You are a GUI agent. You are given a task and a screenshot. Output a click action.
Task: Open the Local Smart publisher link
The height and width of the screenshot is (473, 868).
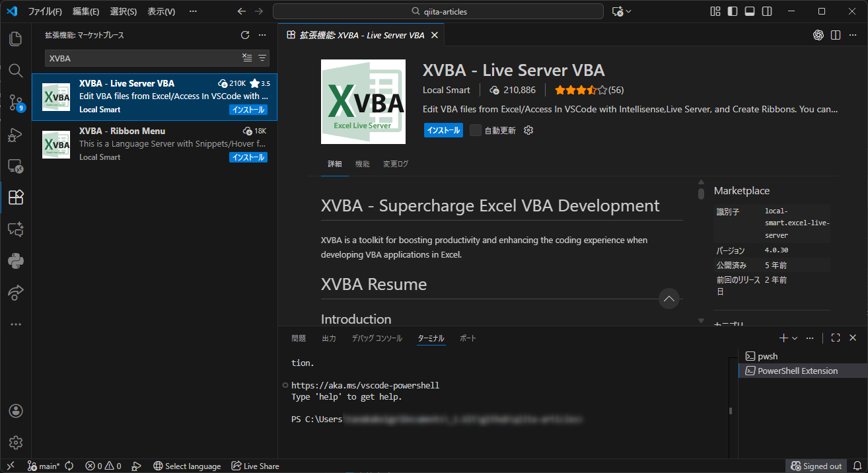click(x=447, y=90)
